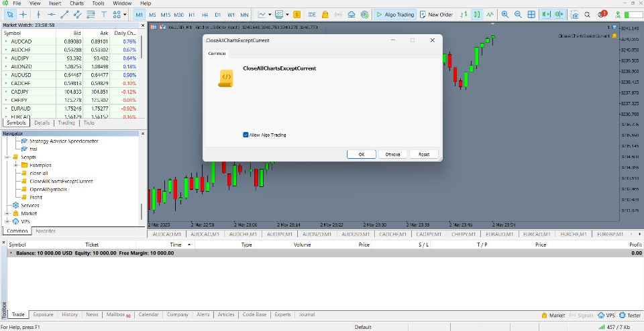Toggle chart auto scroll
Image resolution: width=644 pixels, height=331 pixels.
click(546, 14)
